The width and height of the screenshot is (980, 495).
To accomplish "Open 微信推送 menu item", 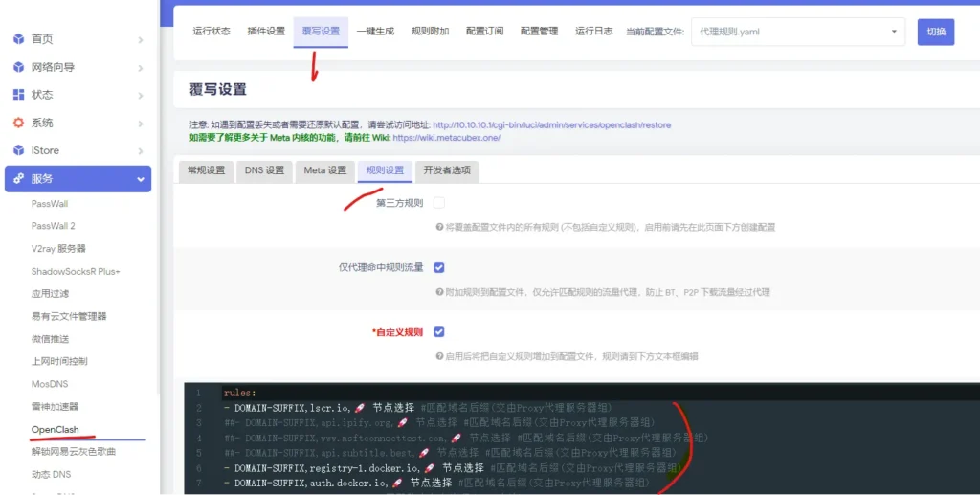I will pyautogui.click(x=50, y=339).
